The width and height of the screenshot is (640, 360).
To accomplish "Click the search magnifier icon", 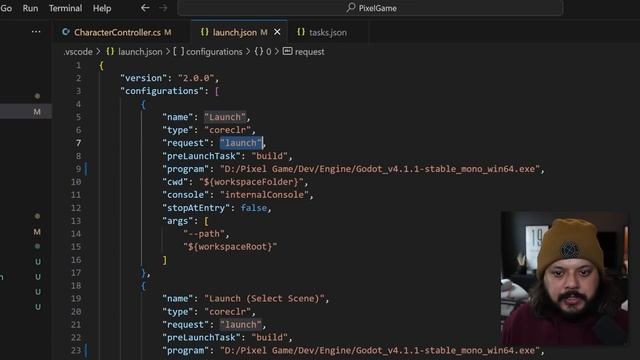I will point(351,8).
